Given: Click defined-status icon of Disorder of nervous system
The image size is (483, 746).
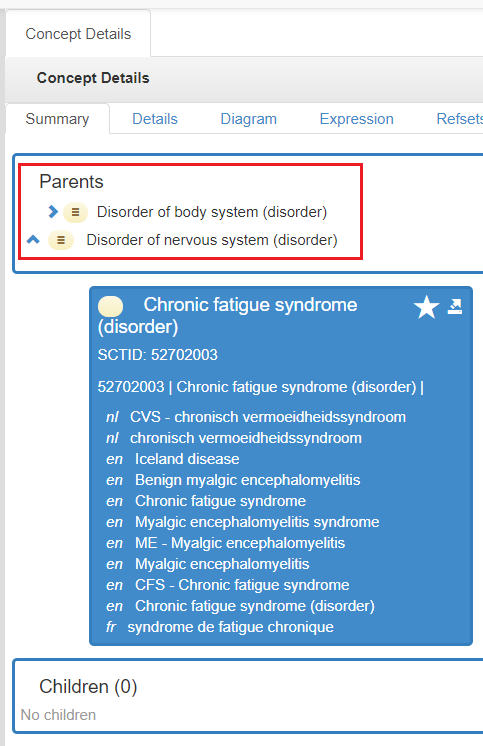Looking at the screenshot, I should point(61,240).
